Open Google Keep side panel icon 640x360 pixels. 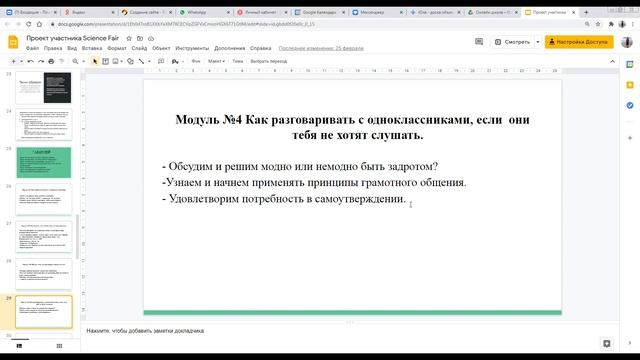click(x=630, y=85)
